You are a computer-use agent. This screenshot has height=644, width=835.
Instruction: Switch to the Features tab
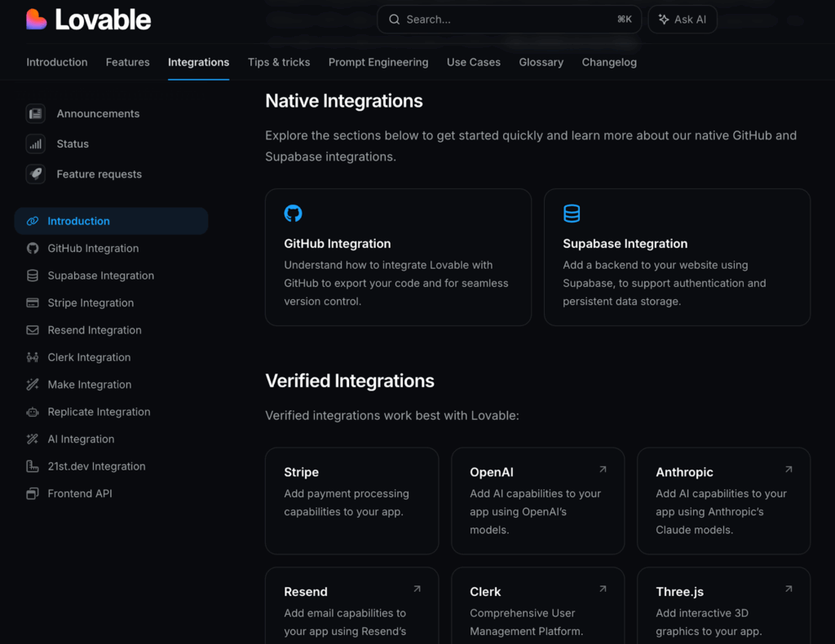[x=128, y=62]
